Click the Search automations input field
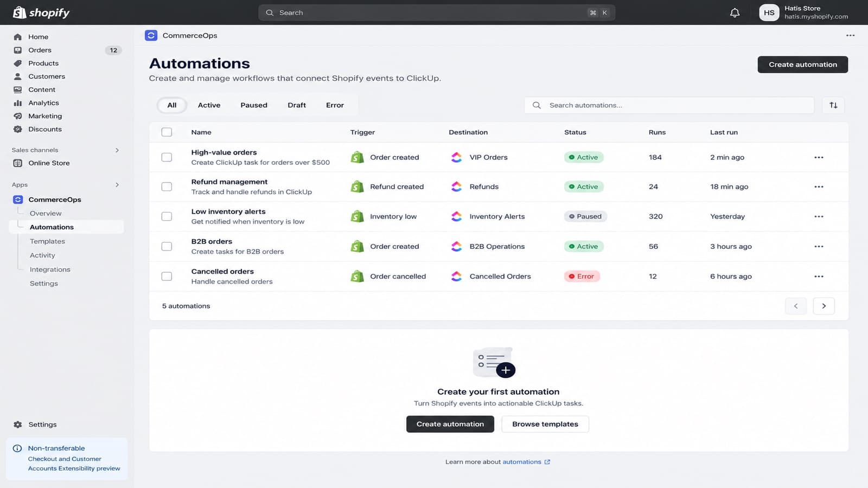This screenshot has width=868, height=488. tap(669, 105)
